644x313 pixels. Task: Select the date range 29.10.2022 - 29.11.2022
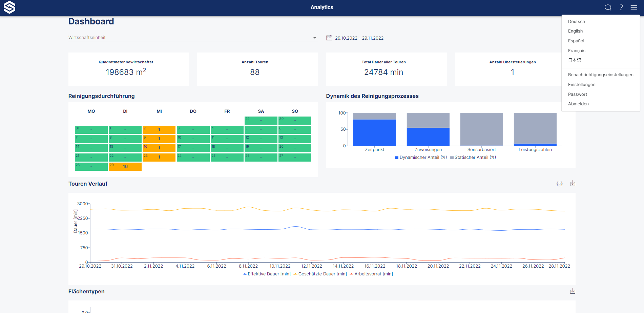click(x=359, y=38)
